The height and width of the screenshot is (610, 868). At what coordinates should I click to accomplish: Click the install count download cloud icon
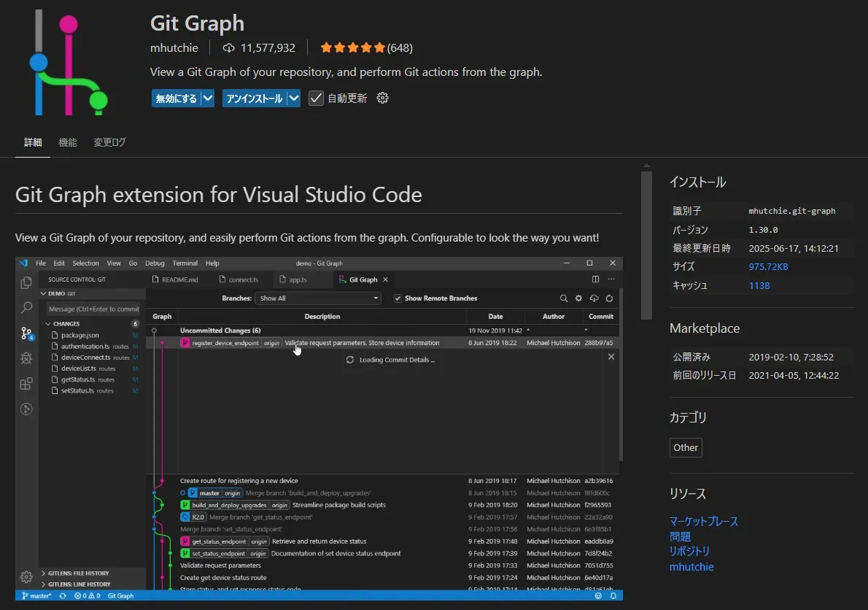click(x=229, y=48)
